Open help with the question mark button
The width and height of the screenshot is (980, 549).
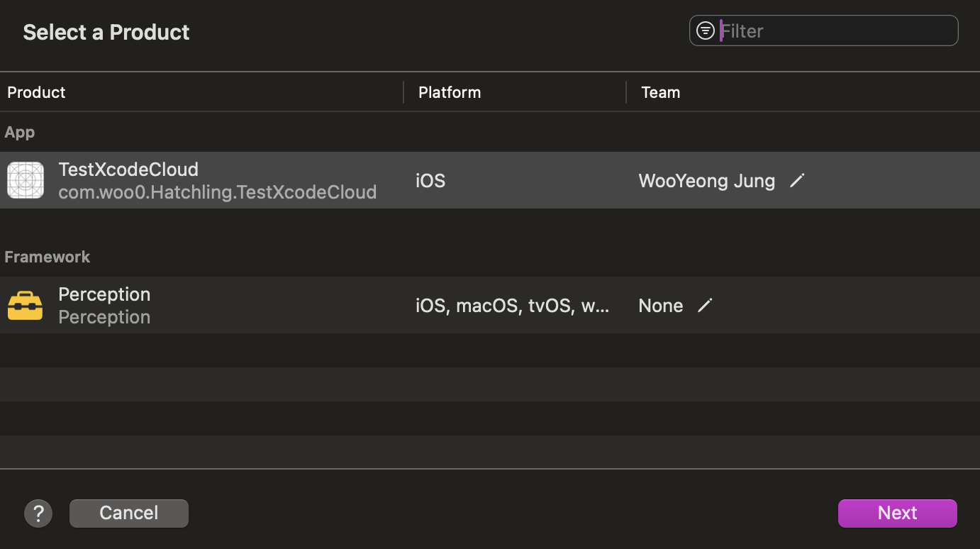(38, 513)
